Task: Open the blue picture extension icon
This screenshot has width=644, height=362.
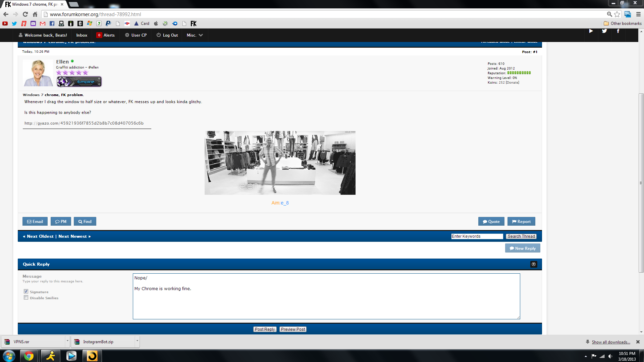Action: pos(628,14)
